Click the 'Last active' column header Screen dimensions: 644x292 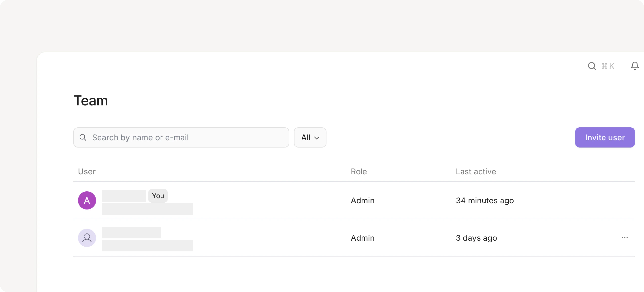476,172
